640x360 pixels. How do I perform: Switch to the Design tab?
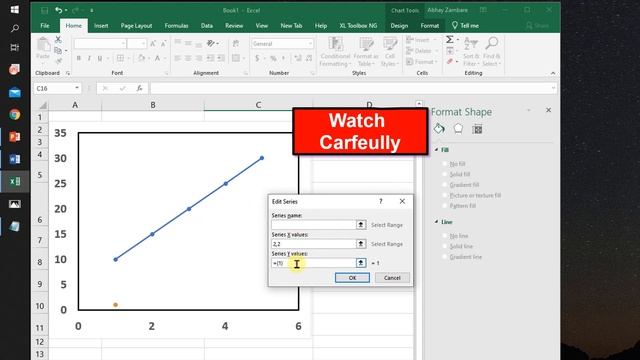(x=399, y=25)
